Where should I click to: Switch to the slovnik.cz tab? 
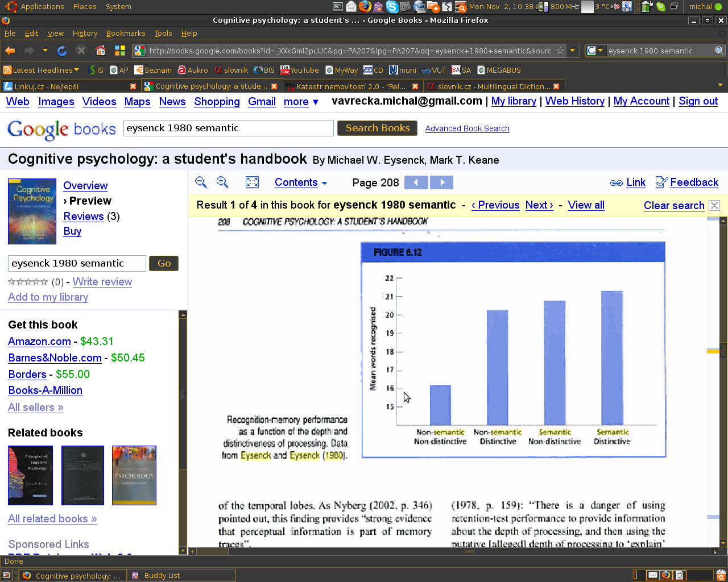[x=493, y=86]
